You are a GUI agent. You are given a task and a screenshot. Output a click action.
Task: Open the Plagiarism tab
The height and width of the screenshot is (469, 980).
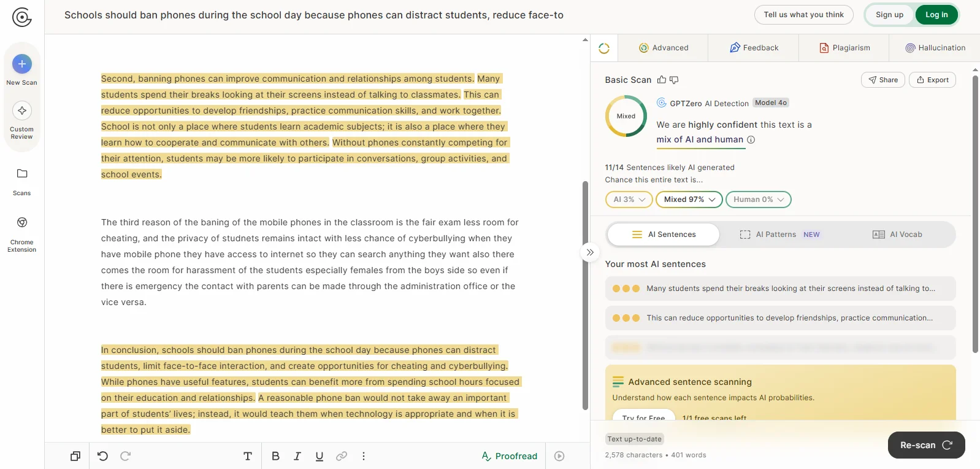[x=844, y=48]
